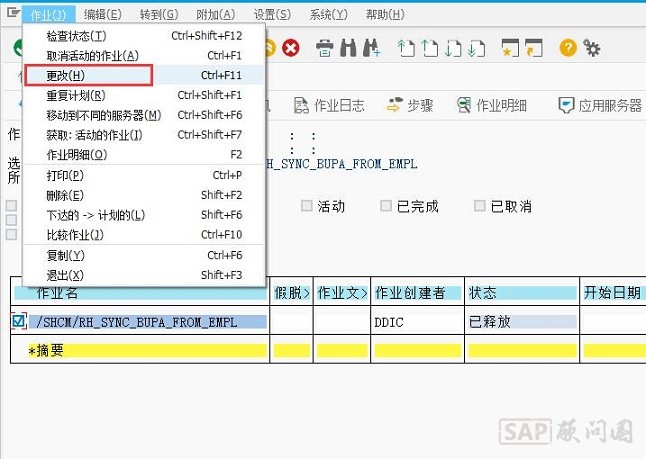Toggle the 活动 status checkbox

tap(307, 206)
